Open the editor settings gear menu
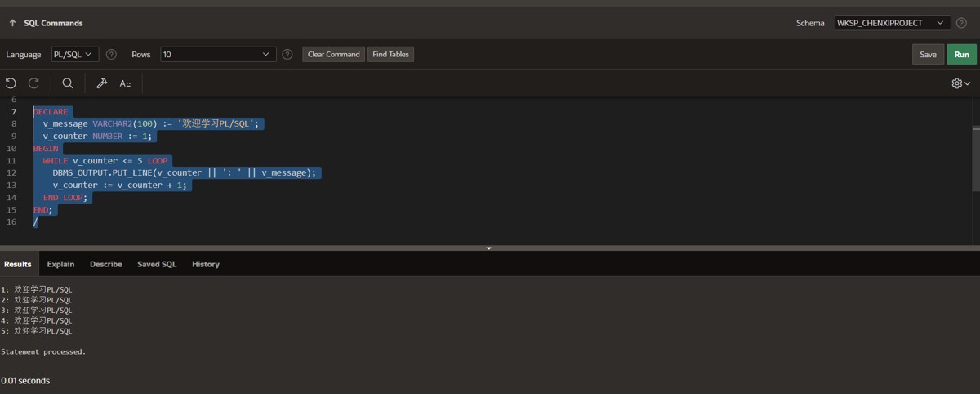 [x=961, y=83]
